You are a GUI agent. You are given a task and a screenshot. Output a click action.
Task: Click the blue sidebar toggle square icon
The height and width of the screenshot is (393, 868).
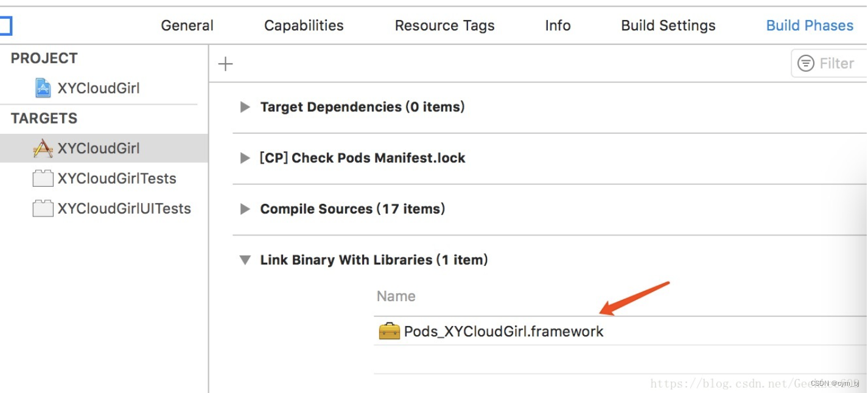(x=5, y=26)
